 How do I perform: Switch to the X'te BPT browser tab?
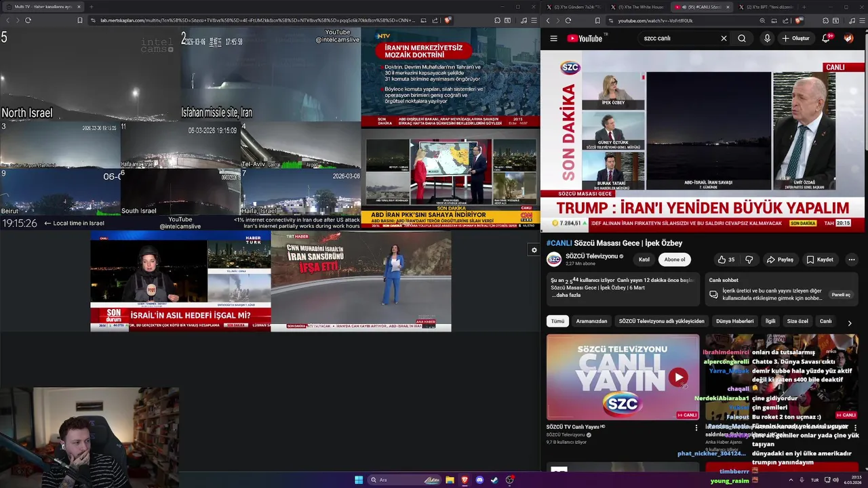pos(765,7)
